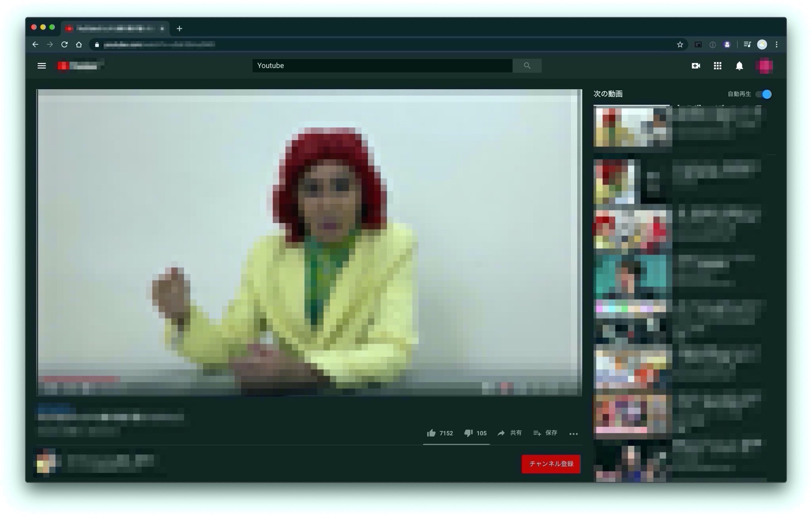Open the first thumbnail under 次の動画
This screenshot has width=812, height=516.
tap(631, 126)
